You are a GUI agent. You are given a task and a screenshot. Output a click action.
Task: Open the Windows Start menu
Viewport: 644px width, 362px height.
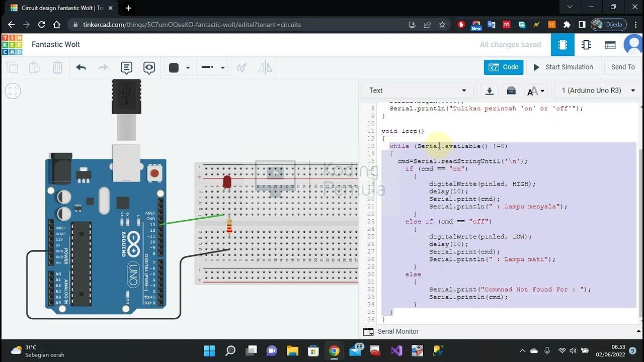209,350
